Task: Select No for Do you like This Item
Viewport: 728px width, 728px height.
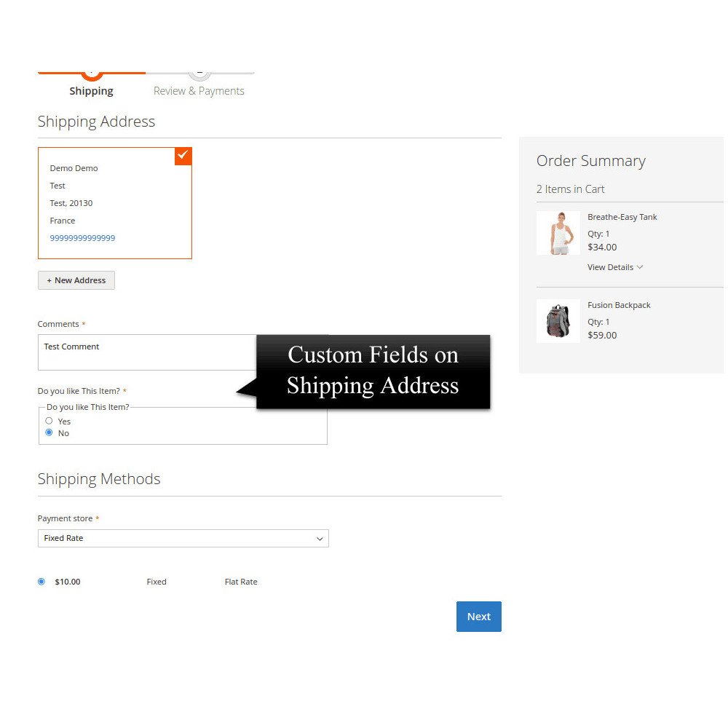Action: click(49, 432)
